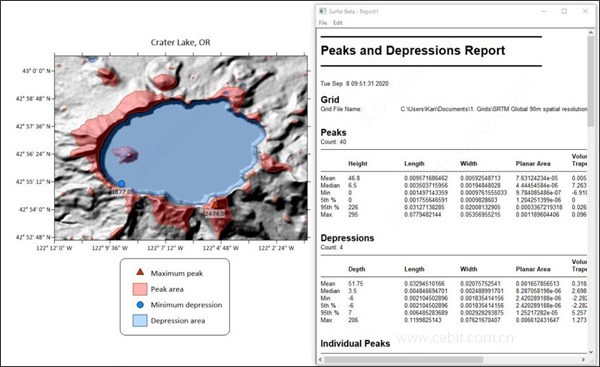The image size is (600, 367).
Task: Click the 1877.0 depression elevation label
Action: click(x=121, y=192)
